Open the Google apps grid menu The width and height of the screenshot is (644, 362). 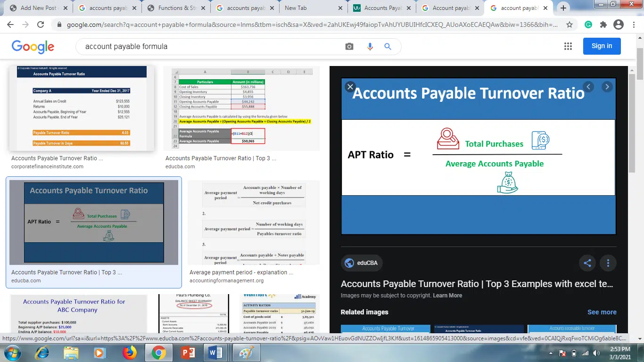click(568, 46)
